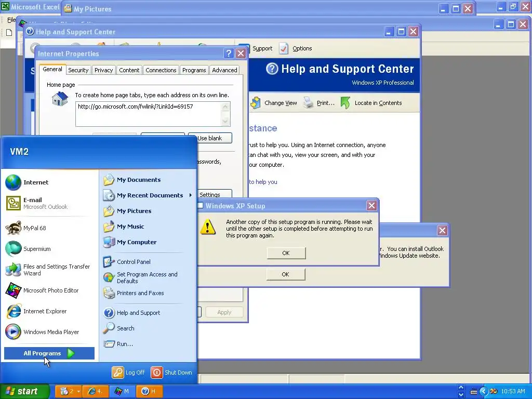Switch to the Advanced tab
Viewport: 532px width, 399px height.
tap(224, 70)
